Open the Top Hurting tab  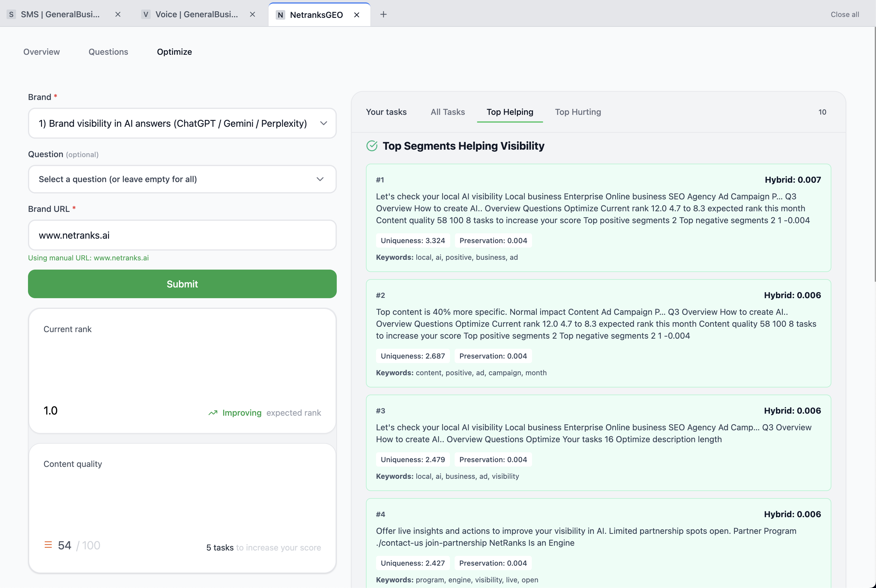click(x=578, y=112)
